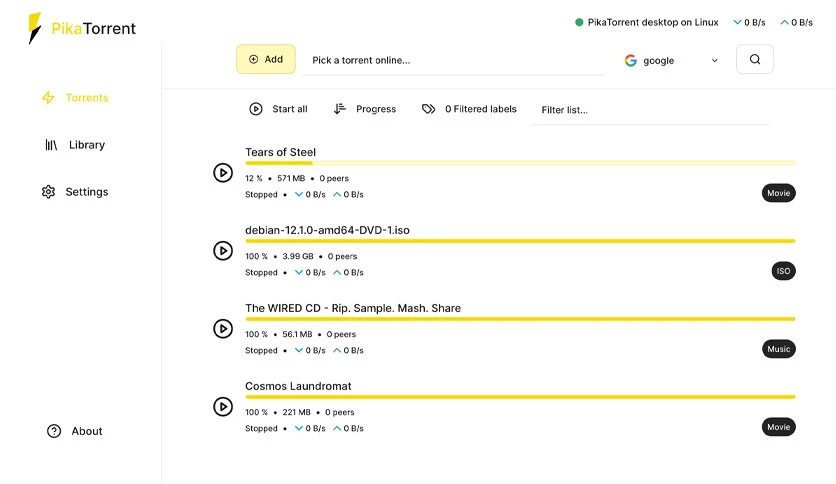Click '56.1 MB' size of WIRED CD
Viewport: 836px width, 484px height.
pyautogui.click(x=298, y=334)
